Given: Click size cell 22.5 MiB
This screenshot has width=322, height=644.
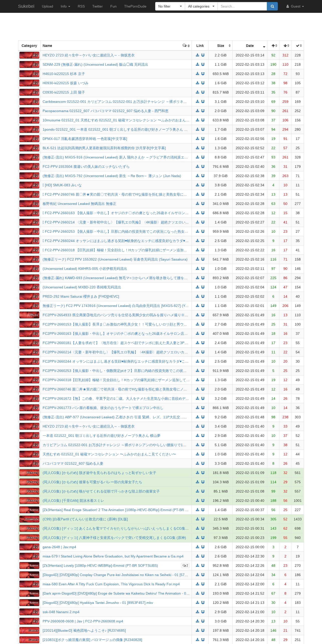Looking at the screenshot, I should (x=221, y=519).
